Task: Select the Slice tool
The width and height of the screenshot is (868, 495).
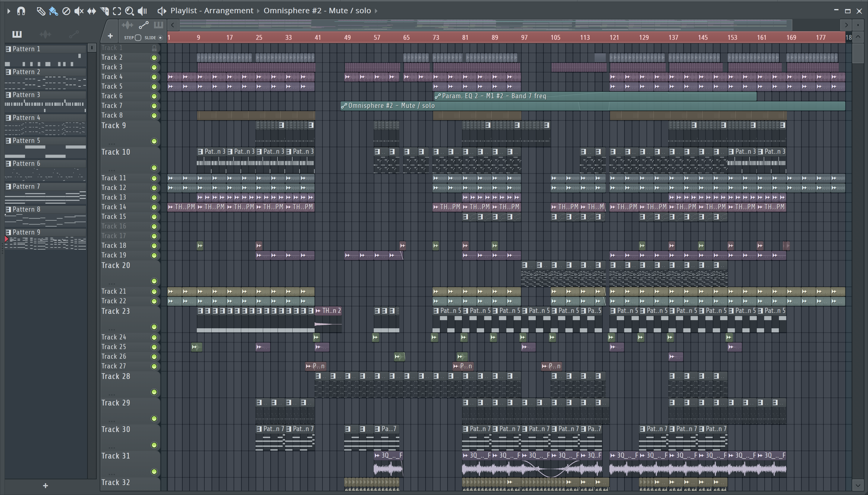Action: click(x=104, y=11)
